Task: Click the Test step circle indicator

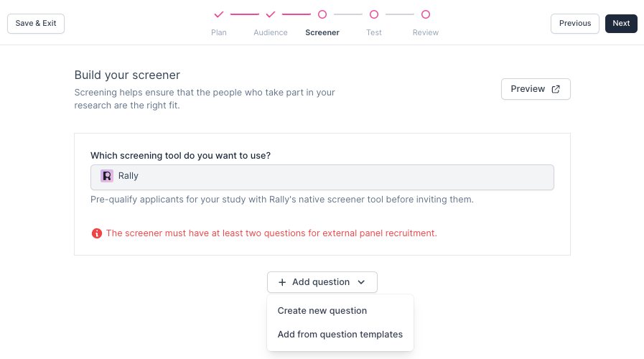Action: coord(374,14)
